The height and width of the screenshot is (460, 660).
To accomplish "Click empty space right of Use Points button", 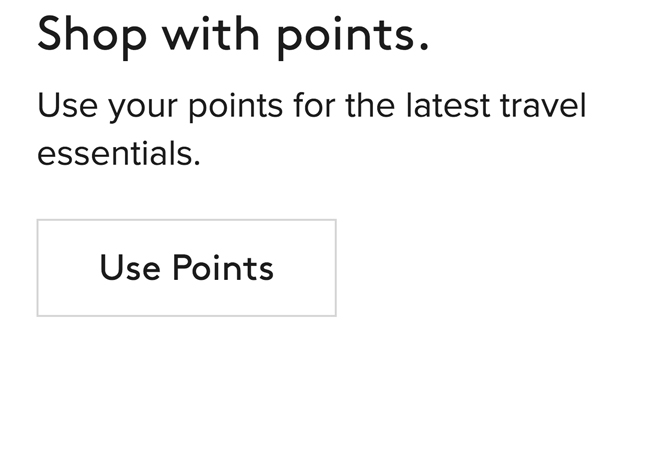I will tap(500, 268).
